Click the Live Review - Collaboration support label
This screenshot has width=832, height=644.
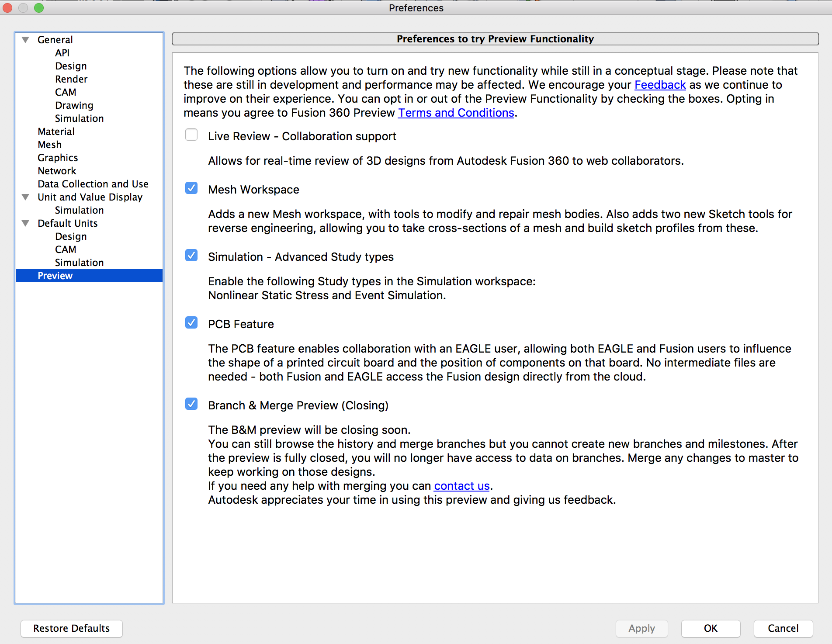[302, 136]
